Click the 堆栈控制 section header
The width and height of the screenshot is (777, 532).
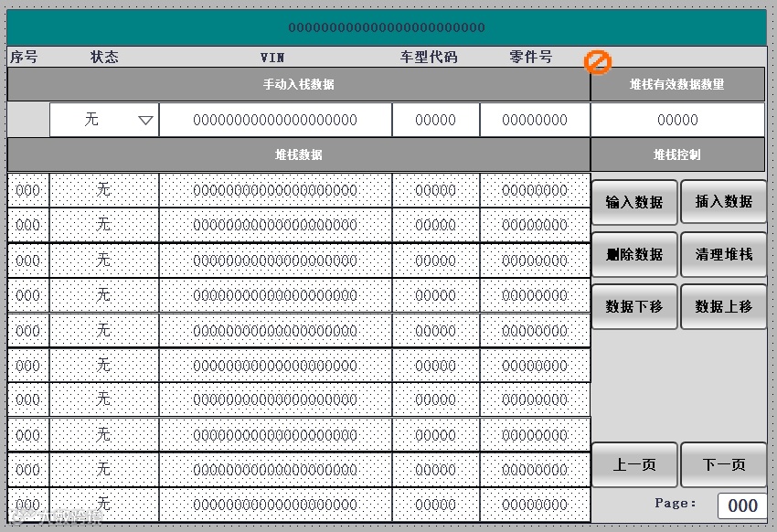click(677, 155)
